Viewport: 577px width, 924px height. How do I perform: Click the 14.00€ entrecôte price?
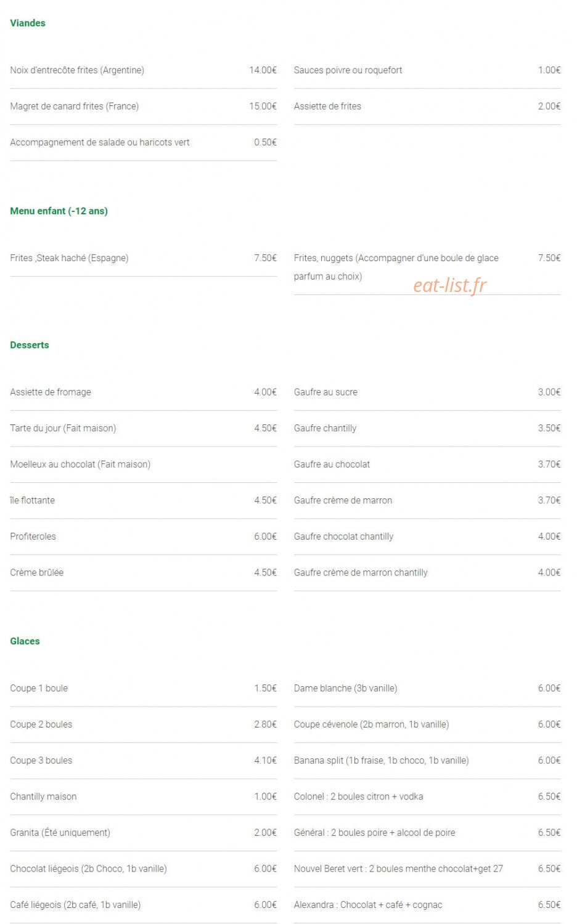263,70
